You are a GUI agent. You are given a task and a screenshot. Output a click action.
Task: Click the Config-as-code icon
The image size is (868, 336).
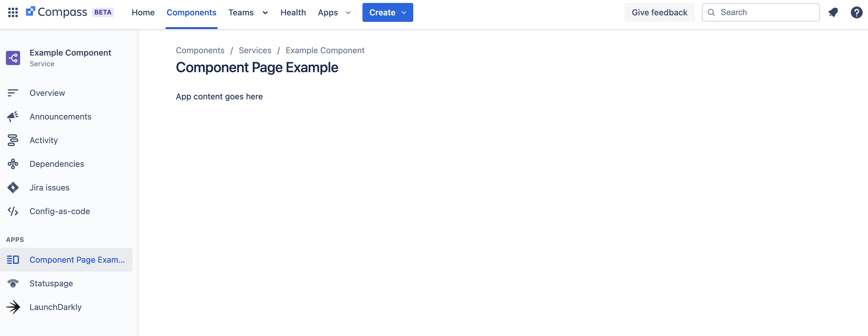[12, 211]
